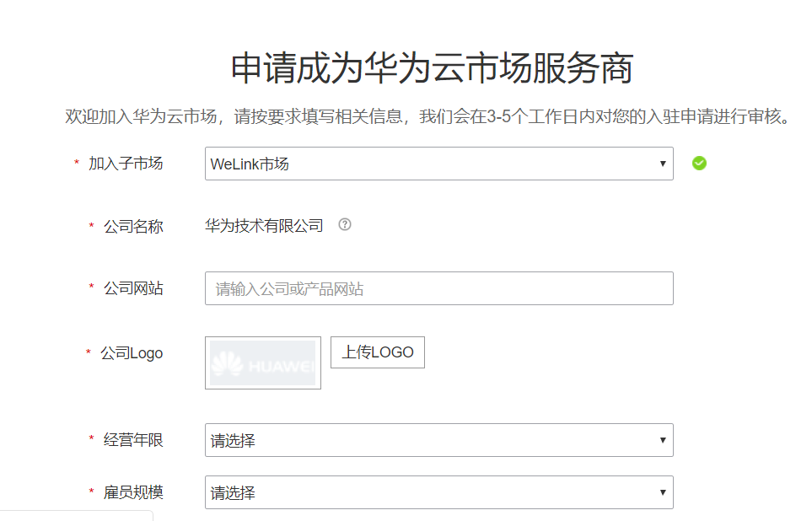Click the arrow on the 经营年限 select box
The width and height of the screenshot is (812, 521).
(x=663, y=440)
